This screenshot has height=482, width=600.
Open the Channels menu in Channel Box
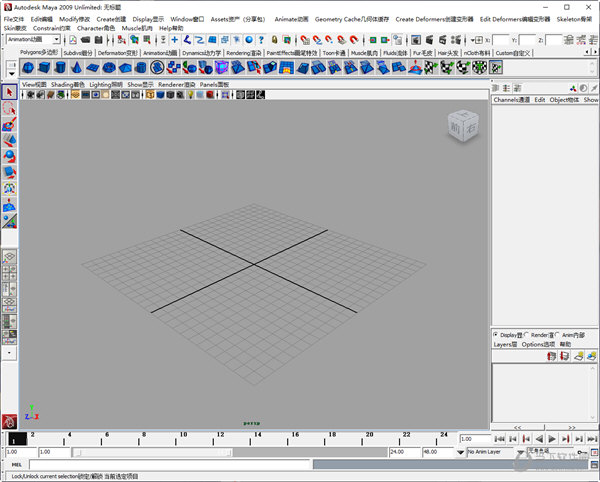pos(511,100)
